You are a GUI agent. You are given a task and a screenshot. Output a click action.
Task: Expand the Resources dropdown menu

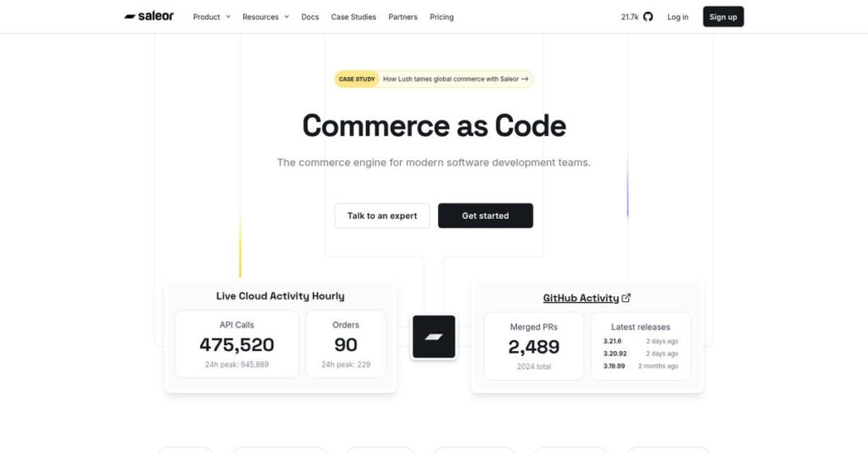point(265,17)
